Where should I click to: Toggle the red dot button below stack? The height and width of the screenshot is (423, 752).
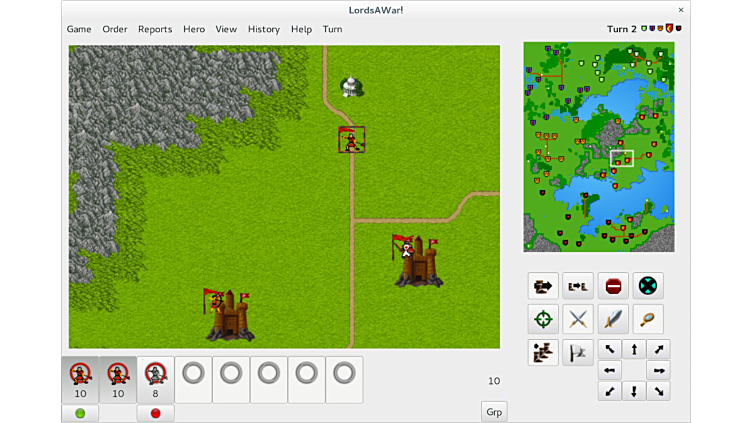coord(155,413)
